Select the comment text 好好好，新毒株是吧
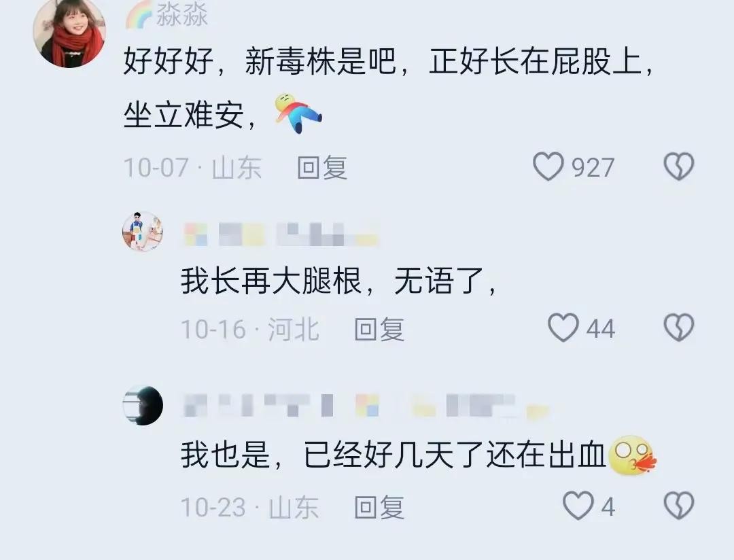 pos(260,61)
